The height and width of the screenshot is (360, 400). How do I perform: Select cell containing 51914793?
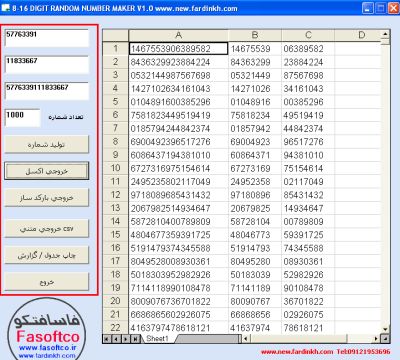(x=255, y=248)
